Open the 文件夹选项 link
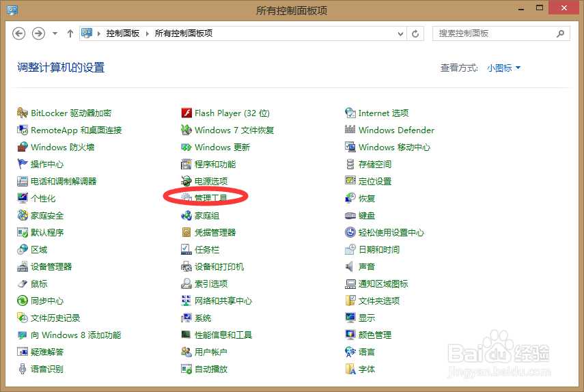The image size is (584, 392). pyautogui.click(x=379, y=300)
